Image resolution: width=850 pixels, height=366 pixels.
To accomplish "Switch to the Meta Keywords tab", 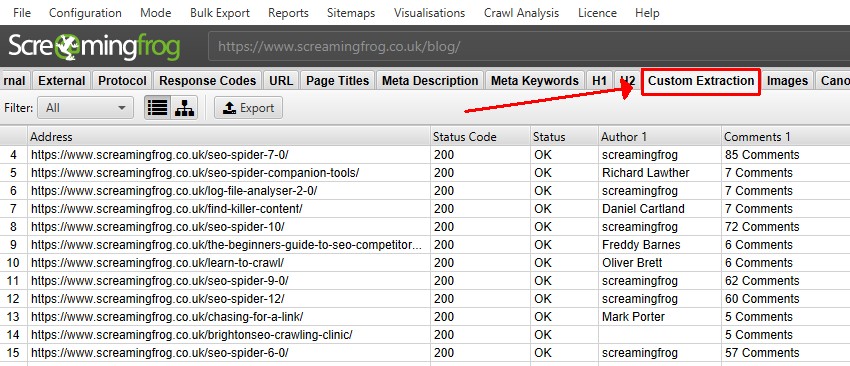I will click(535, 81).
